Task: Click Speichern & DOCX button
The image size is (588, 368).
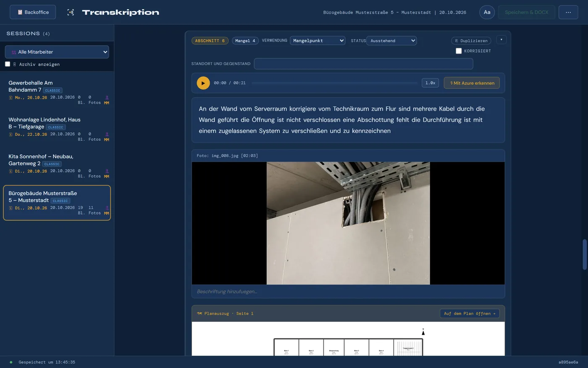Action: click(527, 12)
